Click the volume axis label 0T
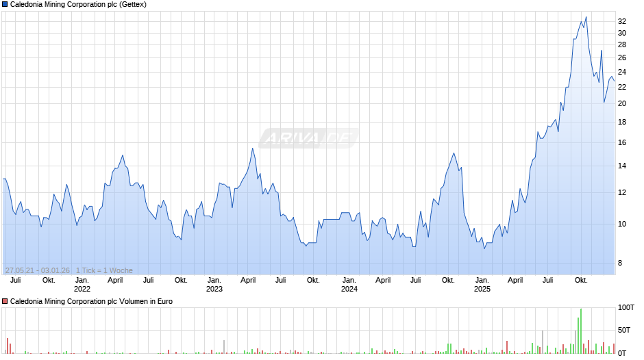Image resolution: width=644 pixels, height=360 pixels. pos(622,353)
